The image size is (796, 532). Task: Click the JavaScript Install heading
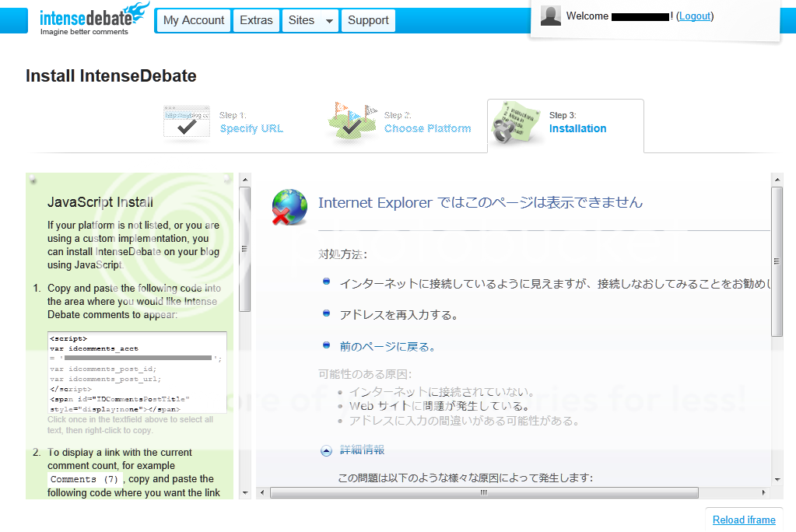(100, 202)
